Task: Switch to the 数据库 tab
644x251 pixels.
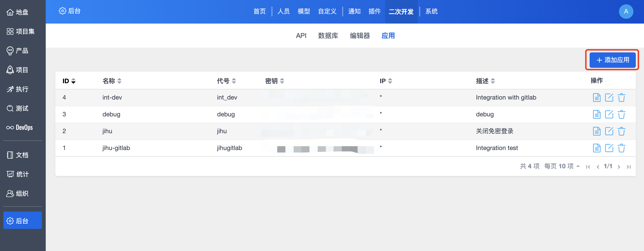Action: pyautogui.click(x=328, y=36)
